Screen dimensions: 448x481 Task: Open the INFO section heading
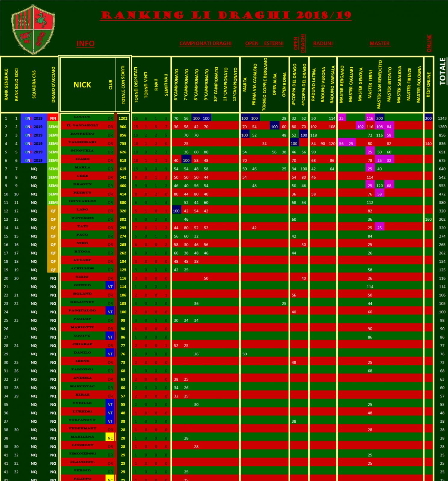[85, 44]
